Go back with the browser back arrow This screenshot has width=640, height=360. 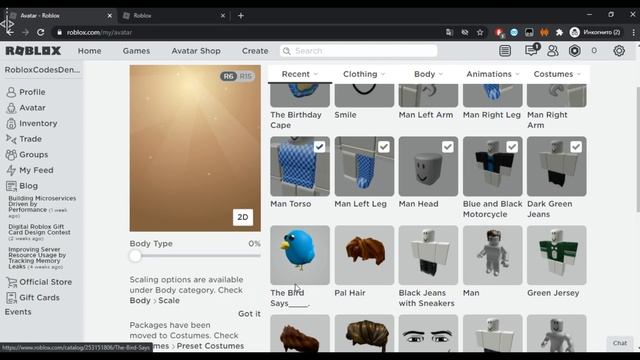pyautogui.click(x=10, y=32)
